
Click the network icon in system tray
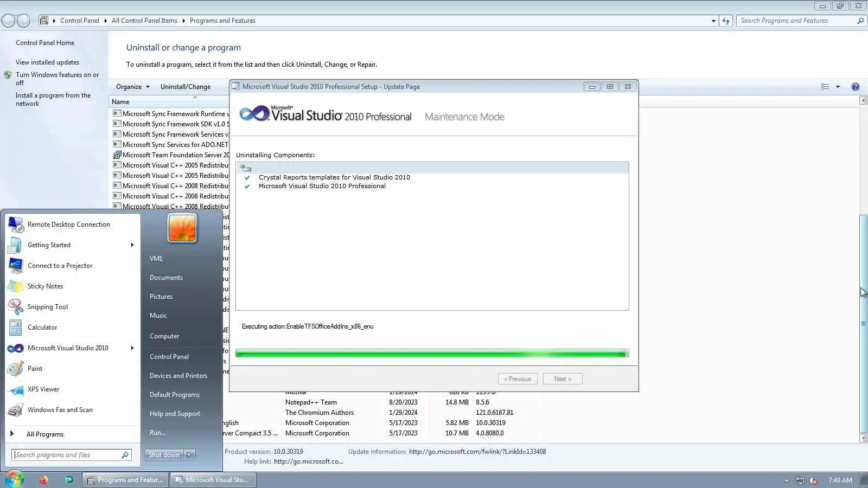[800, 480]
